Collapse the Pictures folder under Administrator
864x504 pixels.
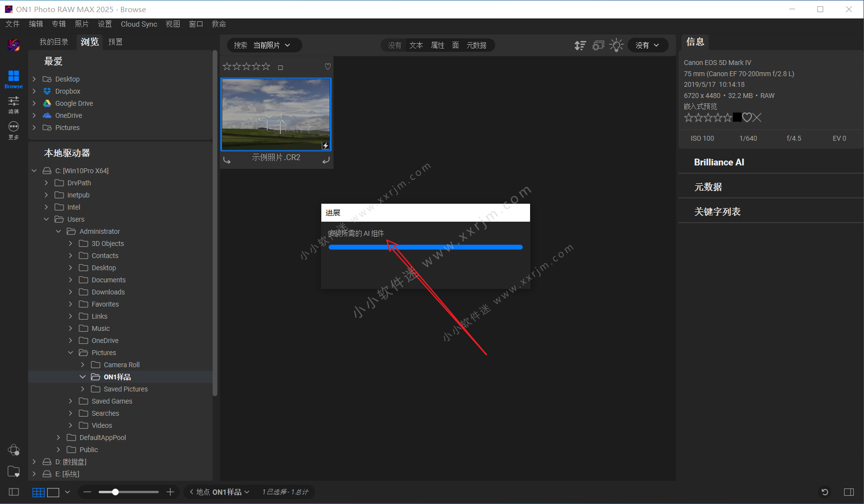(70, 353)
